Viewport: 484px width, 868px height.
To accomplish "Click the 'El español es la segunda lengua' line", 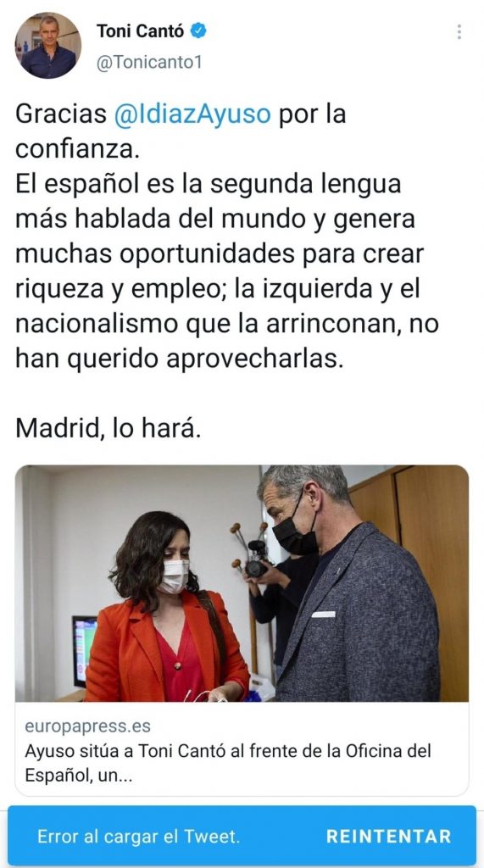I will pyautogui.click(x=209, y=184).
